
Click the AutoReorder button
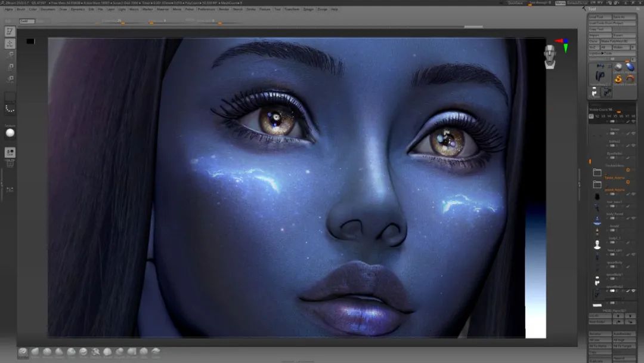click(624, 334)
